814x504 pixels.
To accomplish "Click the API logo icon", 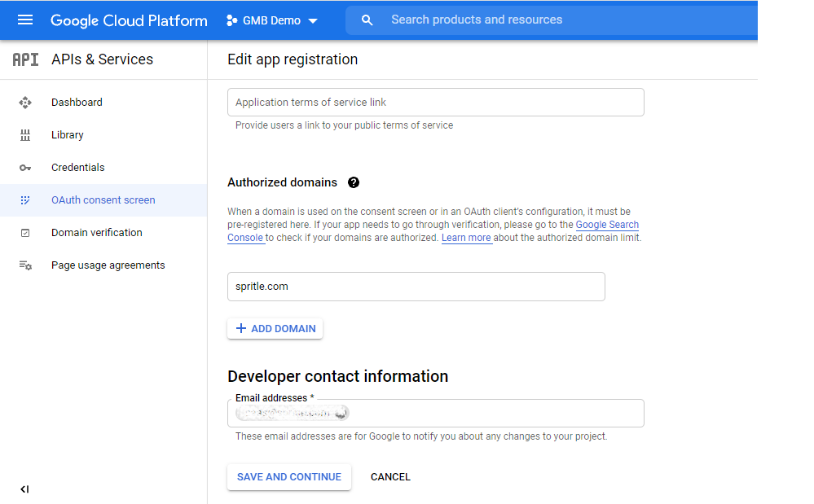I will coord(25,59).
